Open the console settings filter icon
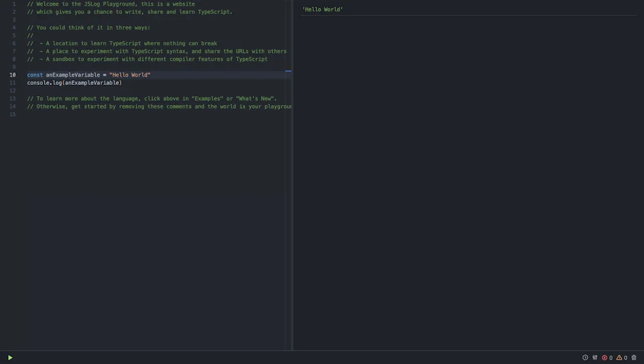The width and height of the screenshot is (644, 364). [x=594, y=357]
